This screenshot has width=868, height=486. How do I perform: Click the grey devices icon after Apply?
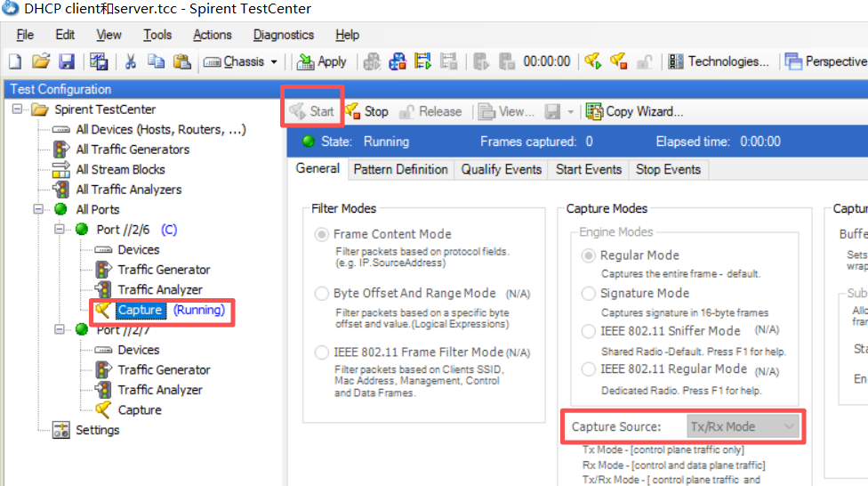tap(372, 61)
